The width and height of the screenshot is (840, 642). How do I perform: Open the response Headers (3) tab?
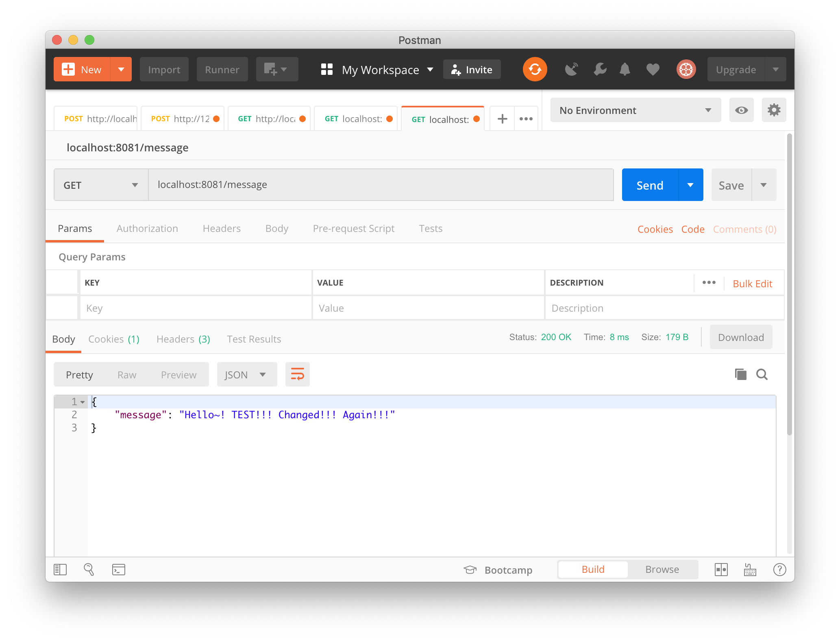[x=183, y=339]
